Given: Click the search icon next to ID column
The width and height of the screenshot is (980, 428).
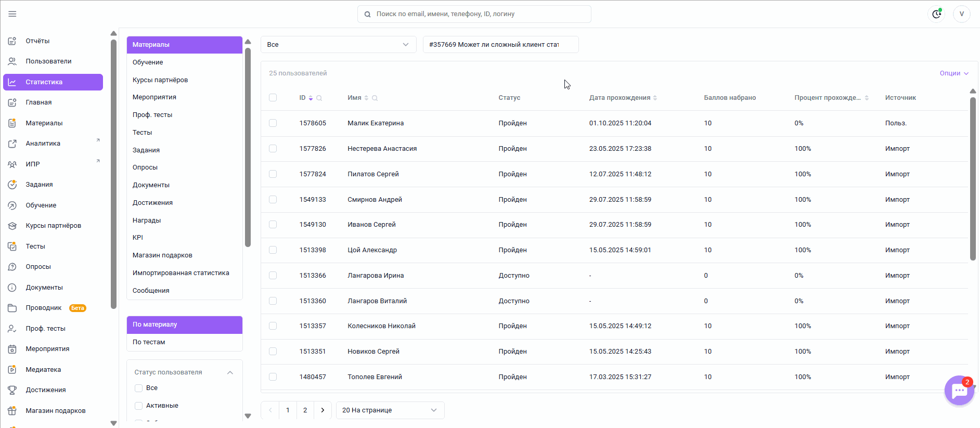Looking at the screenshot, I should tap(319, 98).
